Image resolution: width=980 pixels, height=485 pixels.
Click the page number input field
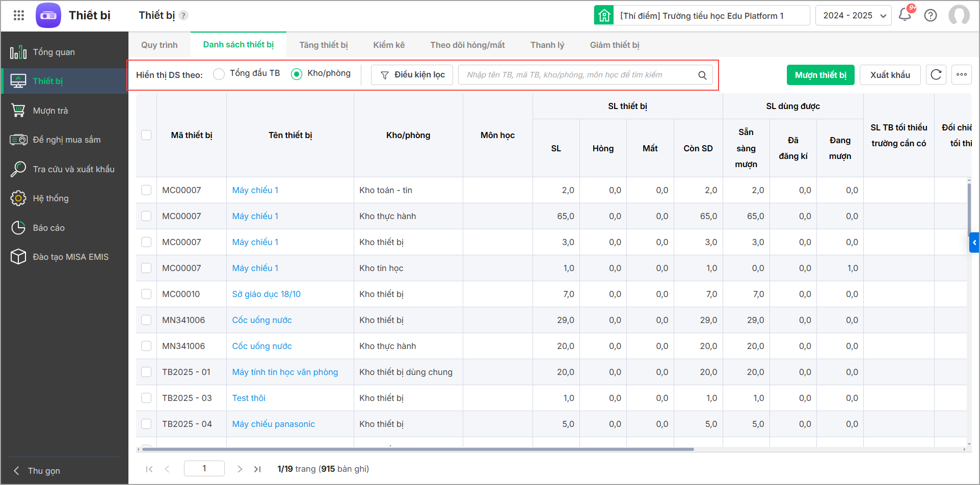coord(204,469)
